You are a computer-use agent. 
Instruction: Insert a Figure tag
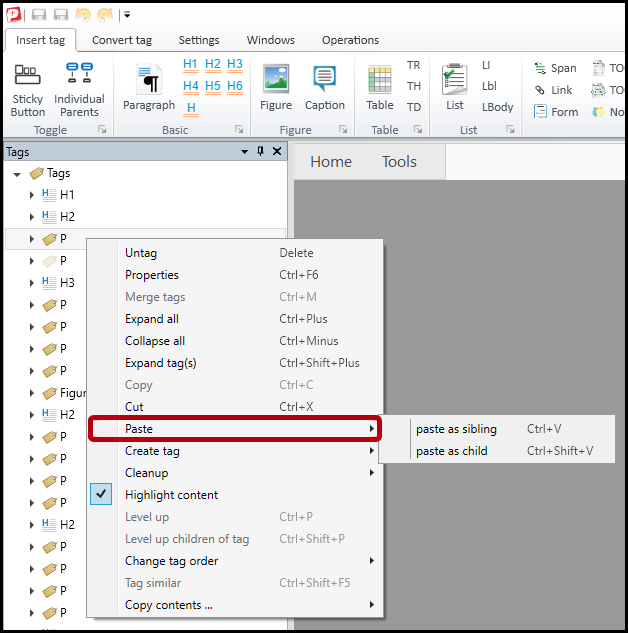tap(276, 87)
